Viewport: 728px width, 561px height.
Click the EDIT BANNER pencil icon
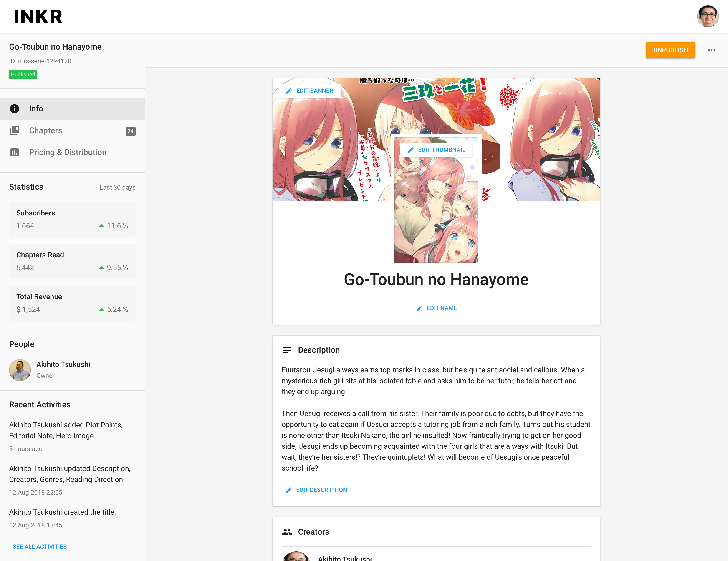click(289, 91)
